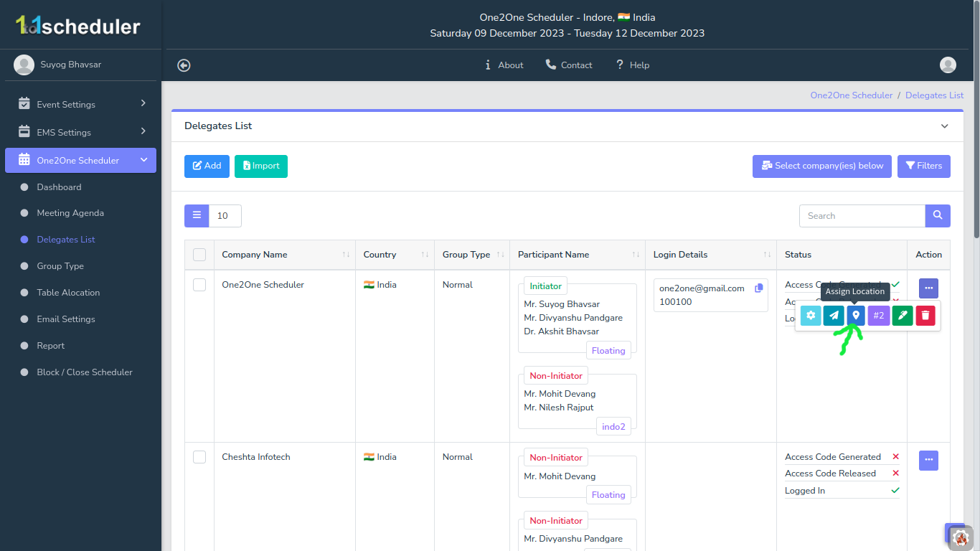Click the Suyog Bhavsar sidebar profile avatar
This screenshot has height=551, width=980.
(24, 65)
